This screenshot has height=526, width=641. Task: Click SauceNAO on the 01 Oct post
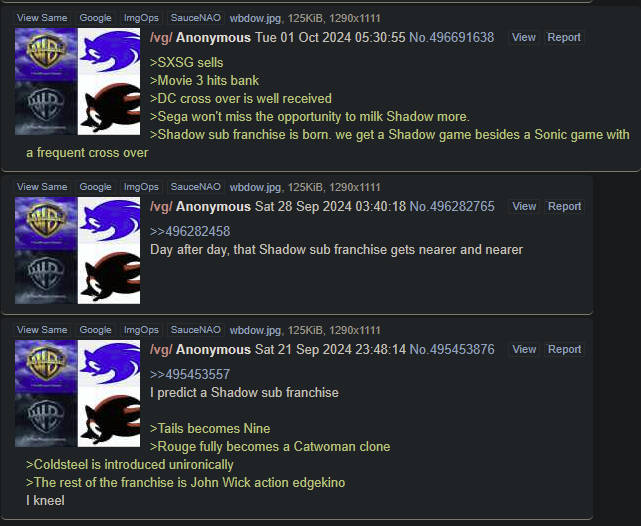[195, 18]
